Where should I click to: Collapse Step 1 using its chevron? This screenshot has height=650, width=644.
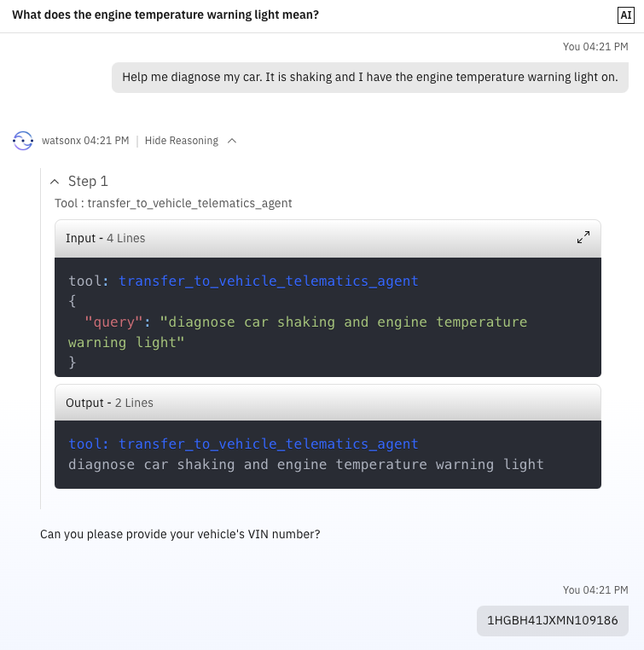pos(55,182)
